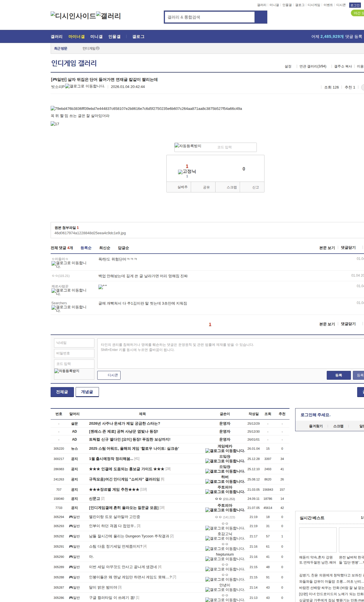The width and height of the screenshot is (364, 602).
Task: Switch to the 개념글 tab
Action: (x=87, y=392)
